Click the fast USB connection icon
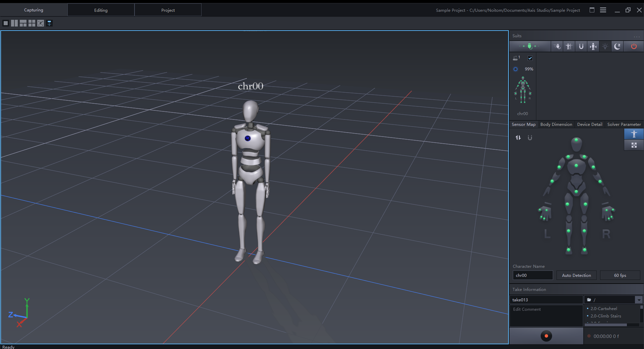 coord(557,46)
